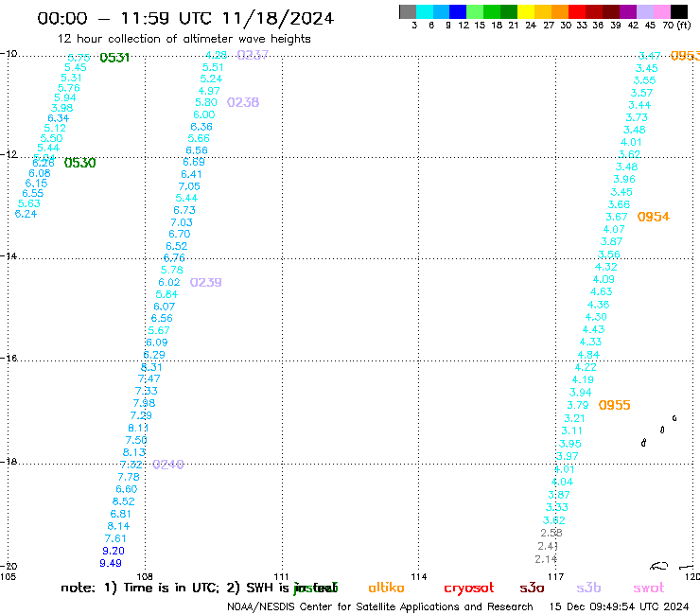This screenshot has width=700, height=615.
Task: Click the wave height value 3.73
Action: coord(637,117)
